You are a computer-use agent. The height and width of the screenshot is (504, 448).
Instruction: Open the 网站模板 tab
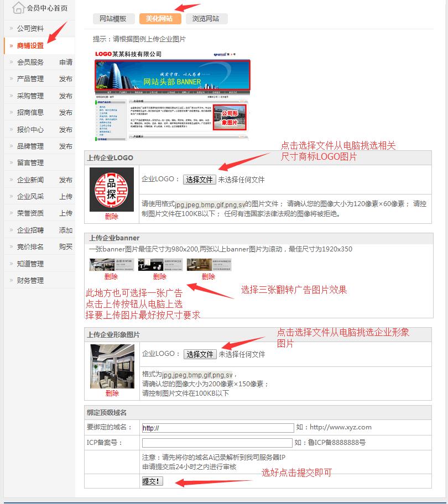click(113, 19)
